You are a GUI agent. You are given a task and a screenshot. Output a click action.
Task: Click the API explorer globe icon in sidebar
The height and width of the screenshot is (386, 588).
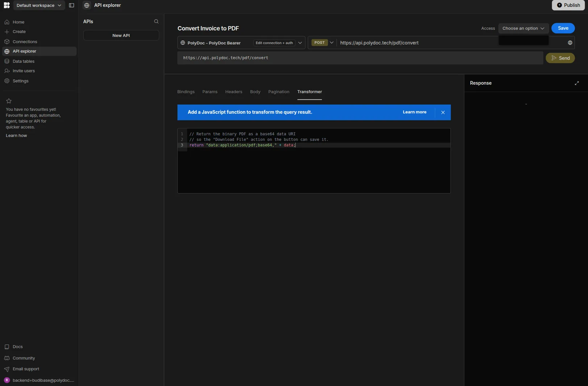tap(7, 52)
